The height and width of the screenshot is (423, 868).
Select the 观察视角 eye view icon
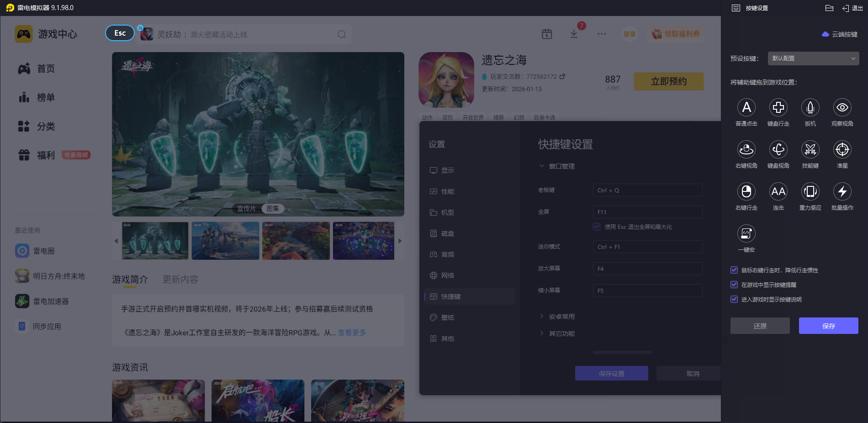[842, 108]
